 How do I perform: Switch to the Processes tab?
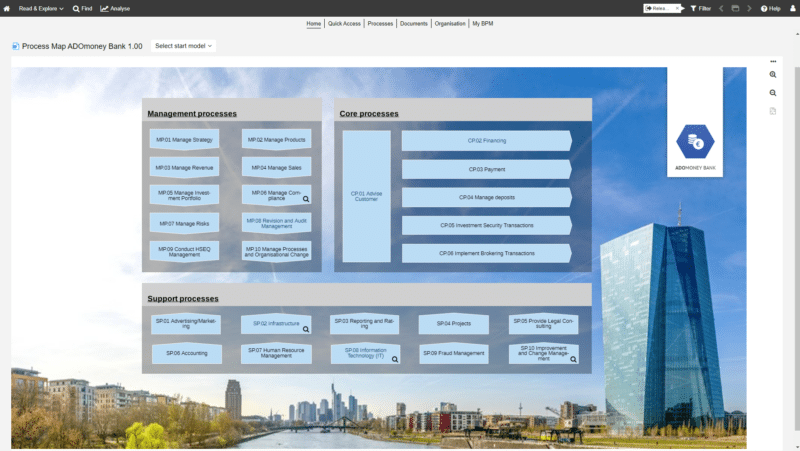[380, 23]
